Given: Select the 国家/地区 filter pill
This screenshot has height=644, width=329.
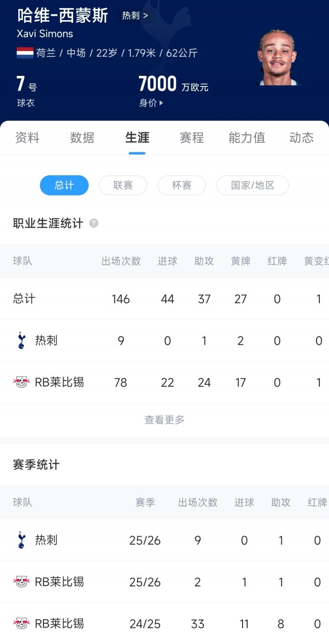Looking at the screenshot, I should coord(252,185).
